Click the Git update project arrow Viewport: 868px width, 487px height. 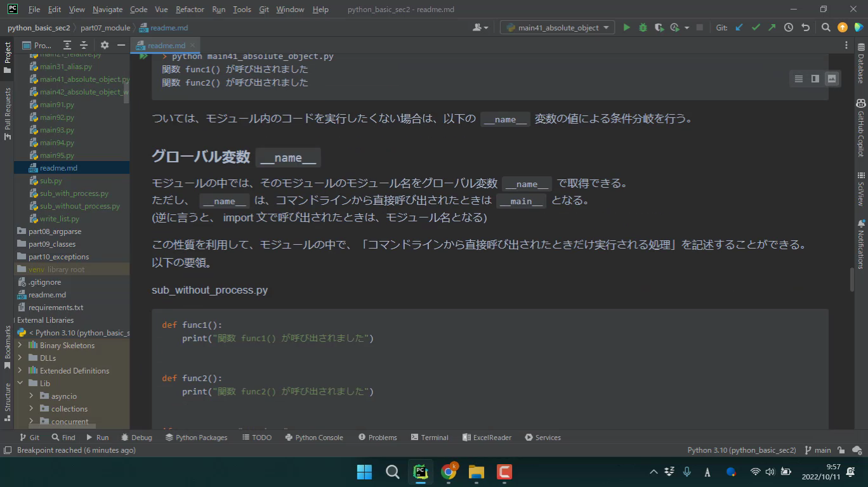[x=739, y=27]
